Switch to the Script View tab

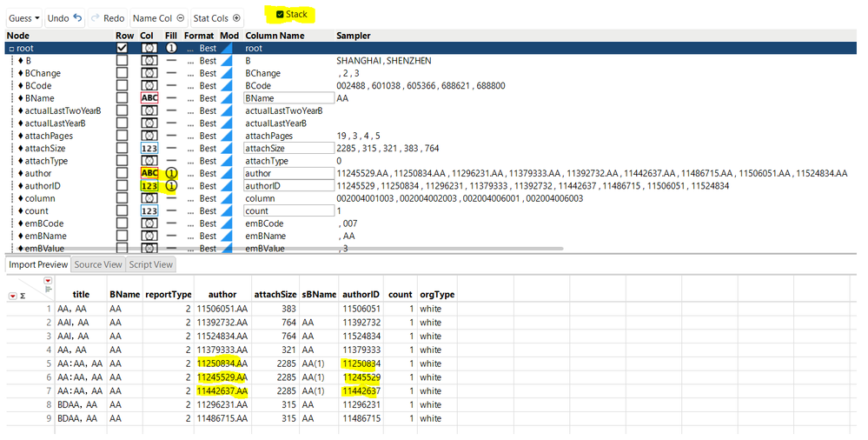pos(151,264)
